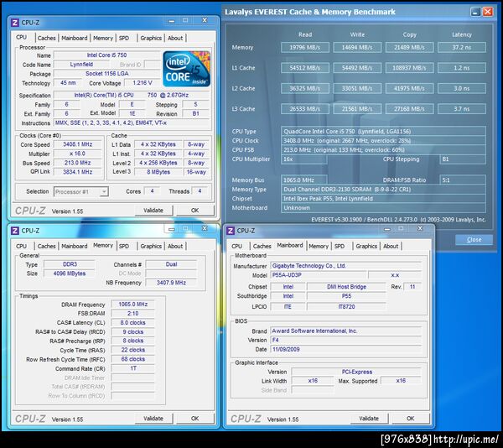Open Mainboard tab in top-left CPU-Z window
The image size is (503, 448).
tap(75, 38)
